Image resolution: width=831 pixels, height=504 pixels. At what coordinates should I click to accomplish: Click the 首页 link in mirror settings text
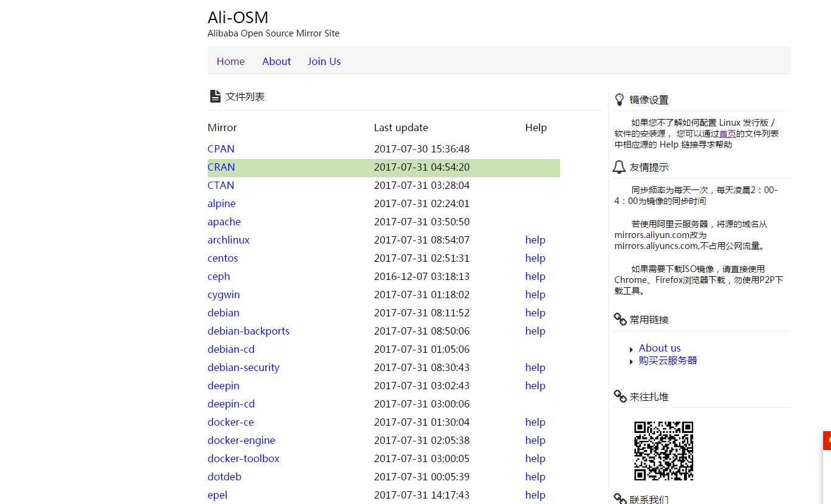[x=728, y=134]
